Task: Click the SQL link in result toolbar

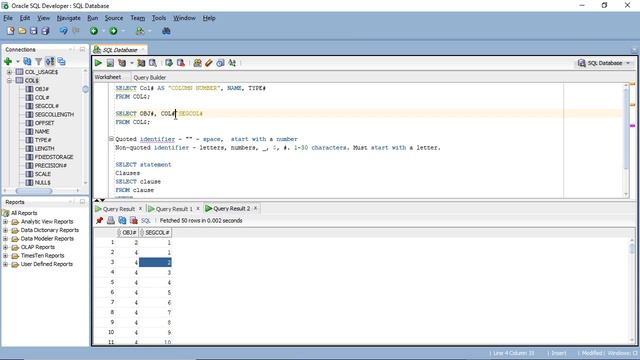Action: [146, 220]
